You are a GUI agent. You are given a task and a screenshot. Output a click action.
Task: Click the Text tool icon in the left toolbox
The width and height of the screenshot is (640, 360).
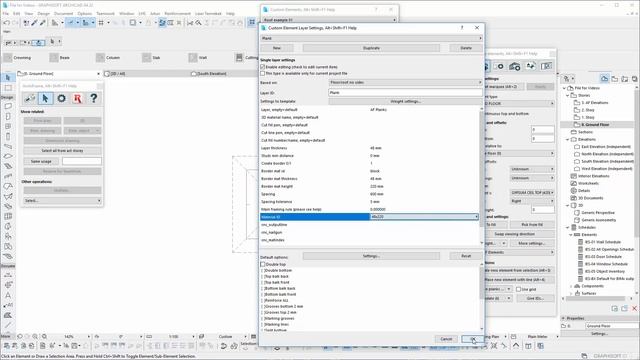tap(8, 295)
